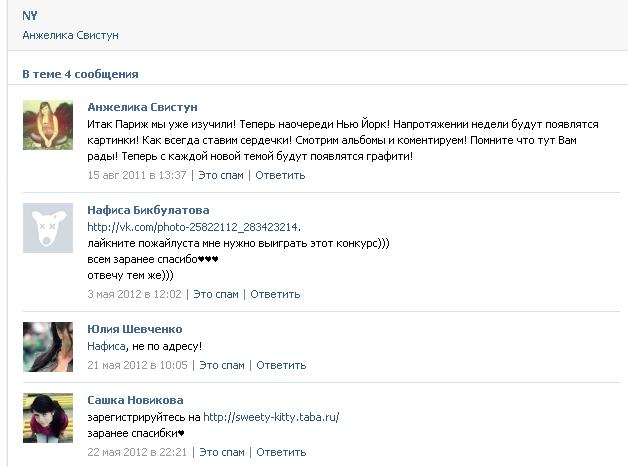Open Сашка Новикова's profile name link
Viewport: 628px width, 467px height.
coord(136,400)
